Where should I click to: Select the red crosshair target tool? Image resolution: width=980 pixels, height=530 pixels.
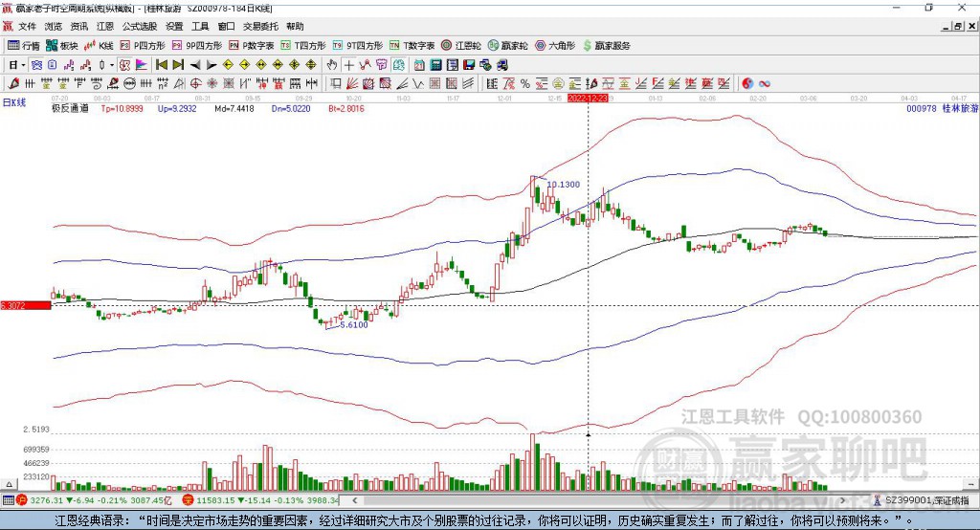(x=194, y=83)
